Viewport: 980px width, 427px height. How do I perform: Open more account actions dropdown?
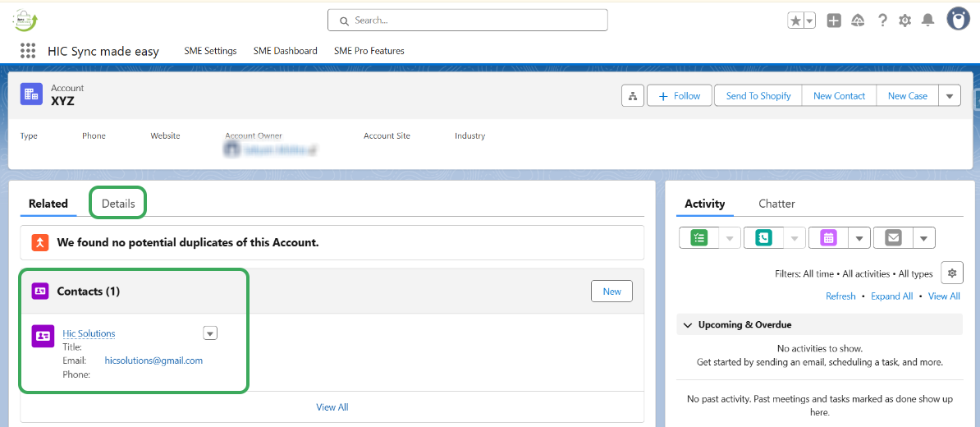click(x=950, y=96)
